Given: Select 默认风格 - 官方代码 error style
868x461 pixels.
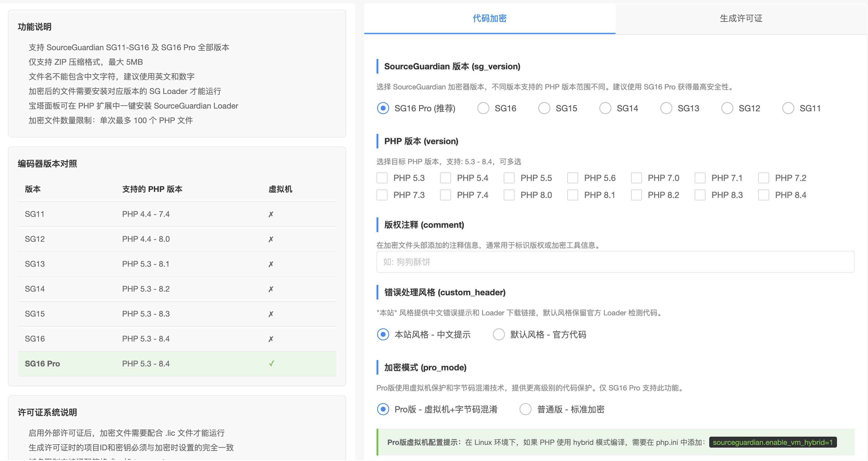Looking at the screenshot, I should point(499,334).
